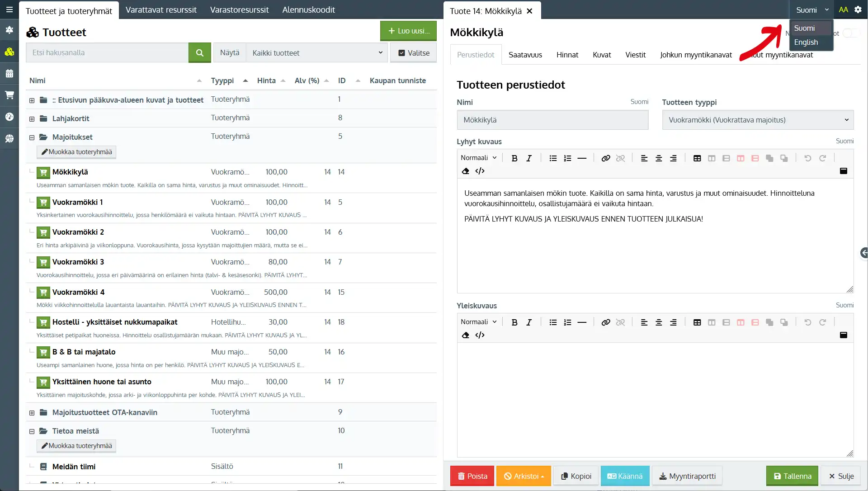Expand the Lahjakortit product group
This screenshot has height=491, width=868.
tap(32, 119)
